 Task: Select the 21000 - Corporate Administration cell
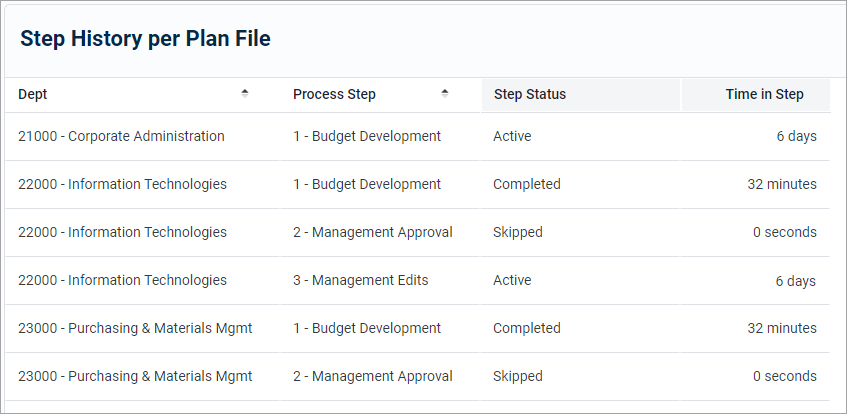pos(121,137)
